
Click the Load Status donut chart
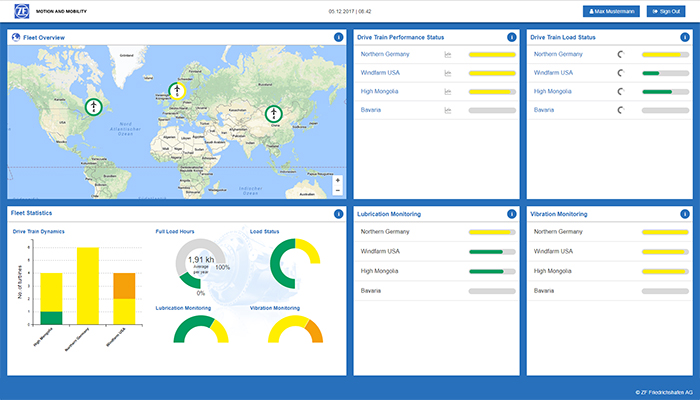pos(295,263)
